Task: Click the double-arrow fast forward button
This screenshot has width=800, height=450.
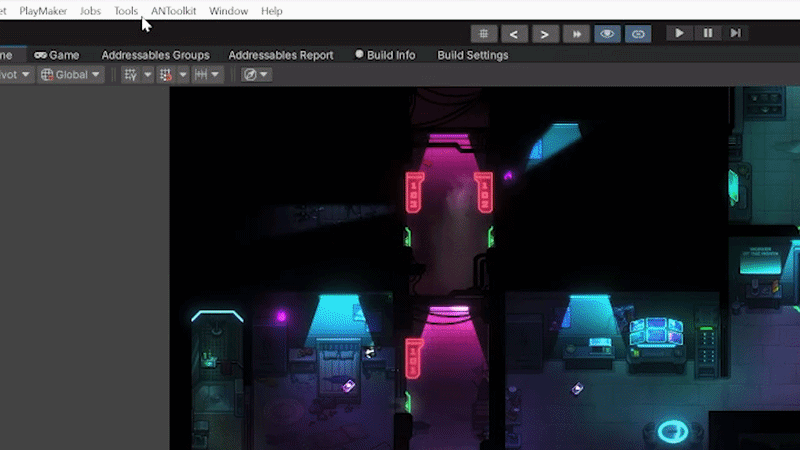Action: coord(576,34)
